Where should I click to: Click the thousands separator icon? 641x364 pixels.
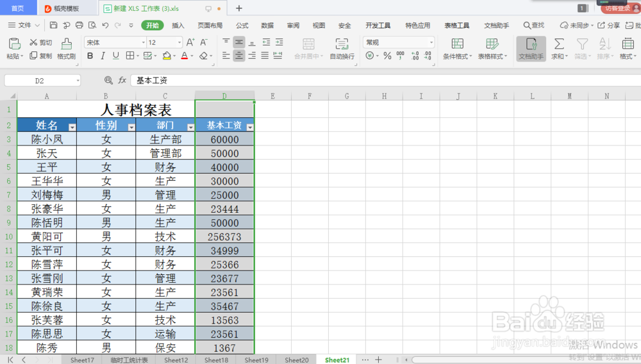[400, 56]
